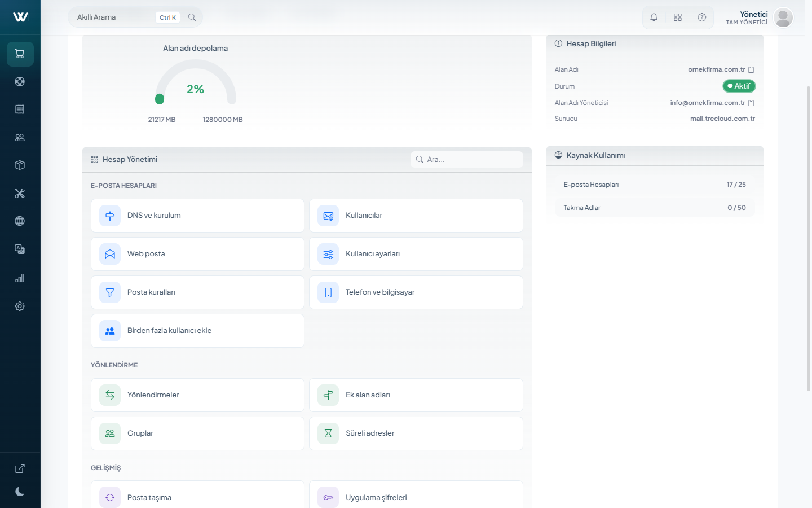Viewport: 812px width, 508px height.
Task: Open Kullanıcı ayarları
Action: (416, 254)
